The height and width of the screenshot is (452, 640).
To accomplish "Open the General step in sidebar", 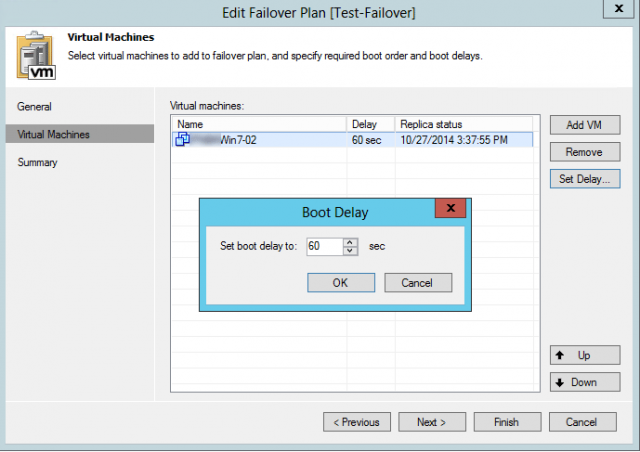I will click(35, 106).
